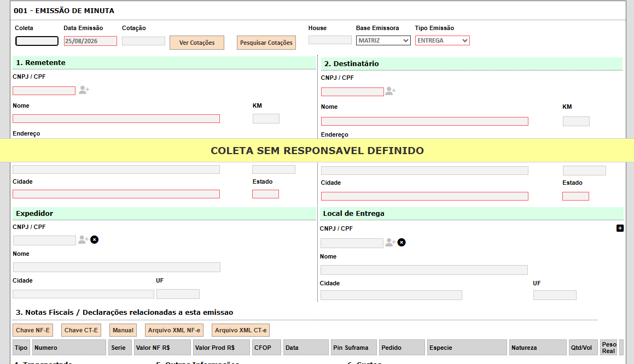Screen dimensions: 634x364
Task: Clear Expedidor with the black X icon
Action: tap(94, 240)
